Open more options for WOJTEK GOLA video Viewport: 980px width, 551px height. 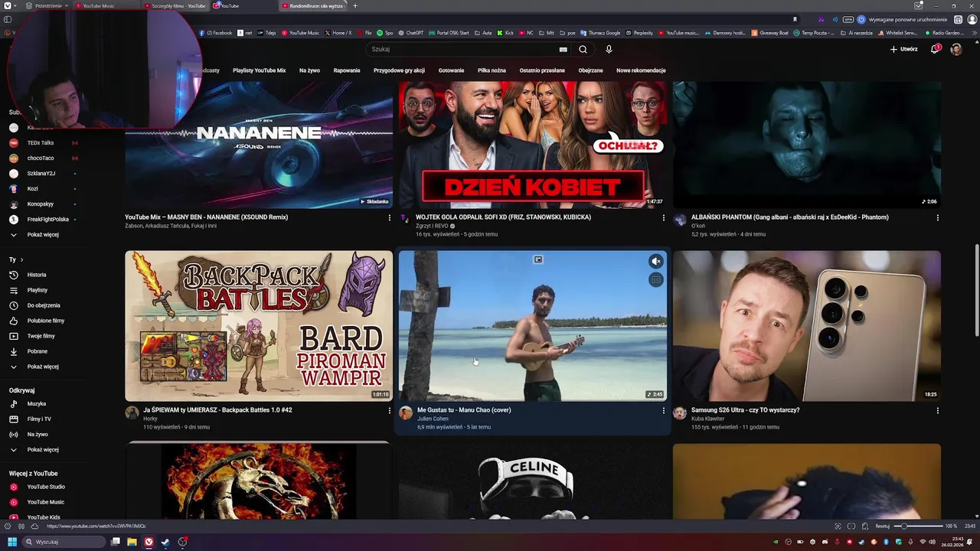click(663, 217)
